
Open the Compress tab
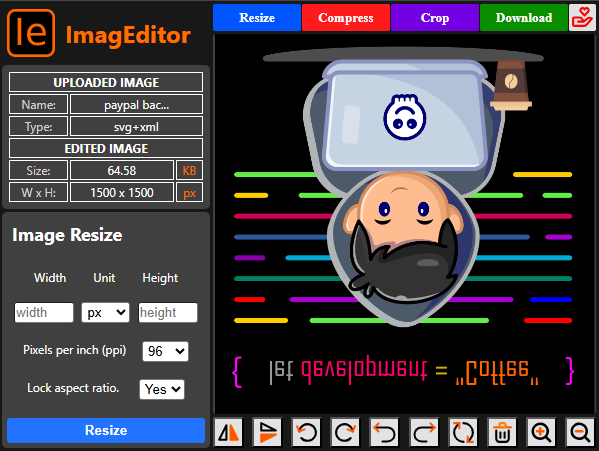[346, 18]
